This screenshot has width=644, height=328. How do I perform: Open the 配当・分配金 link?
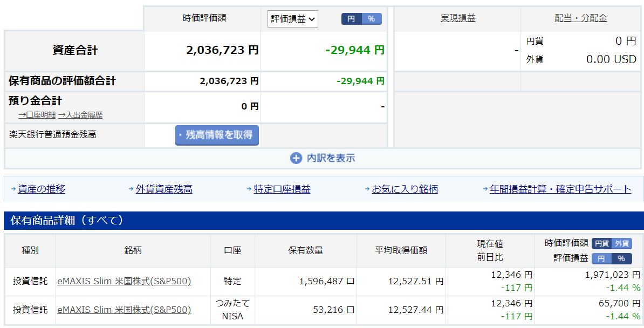(580, 18)
